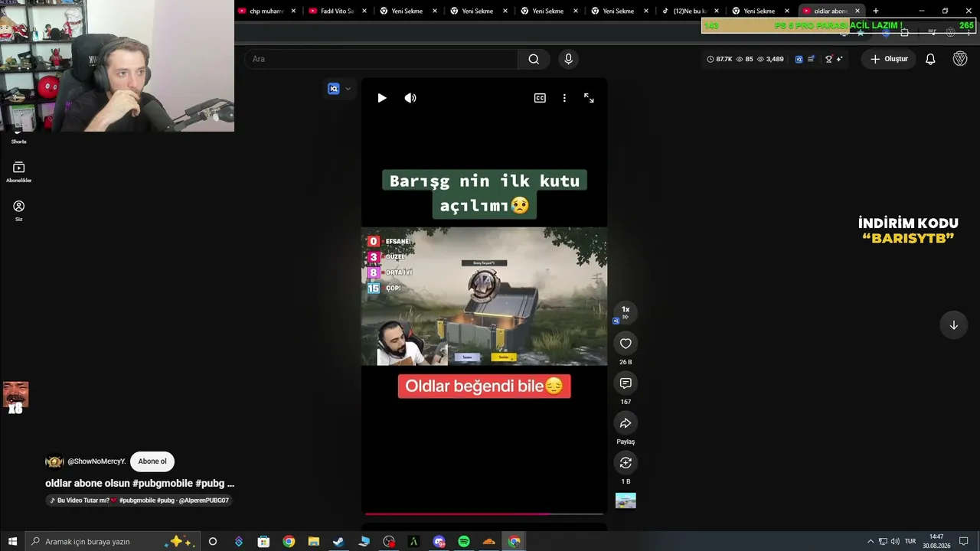Viewport: 980px width, 551px height.
Task: Open the 87.7K stats extension item
Action: [720, 59]
